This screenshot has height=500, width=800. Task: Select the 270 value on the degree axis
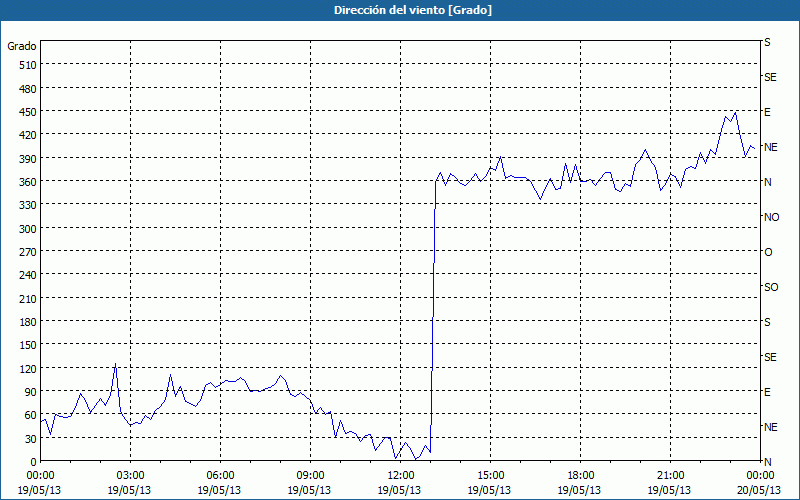pyautogui.click(x=28, y=252)
